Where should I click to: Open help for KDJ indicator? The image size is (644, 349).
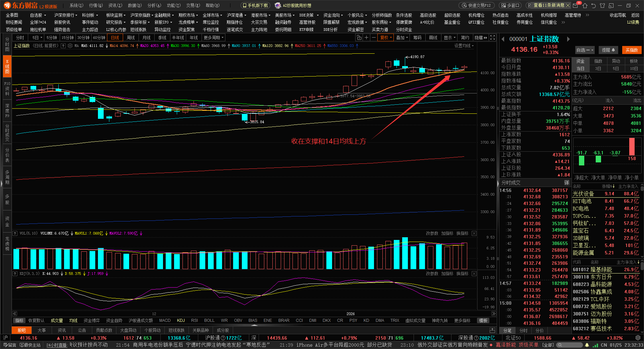point(15,273)
